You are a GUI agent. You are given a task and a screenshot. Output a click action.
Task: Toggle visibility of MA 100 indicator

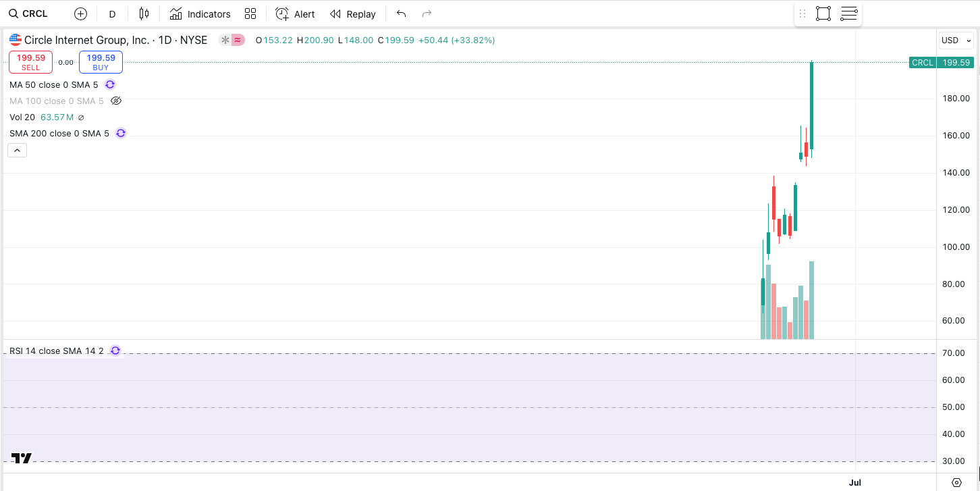[115, 101]
